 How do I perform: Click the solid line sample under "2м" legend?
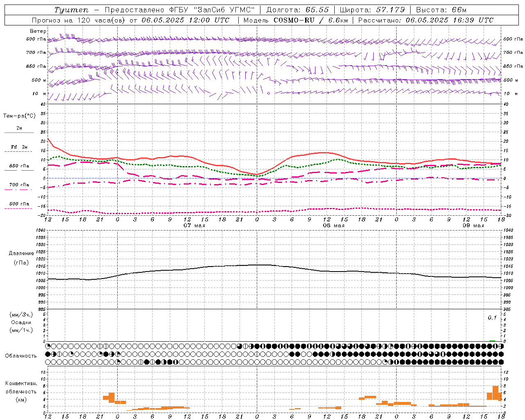click(19, 133)
